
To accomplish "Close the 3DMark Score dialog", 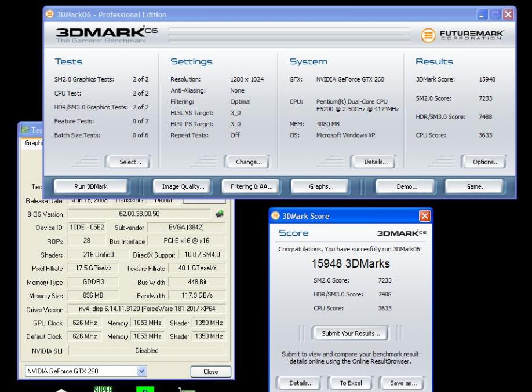I will pos(425,215).
